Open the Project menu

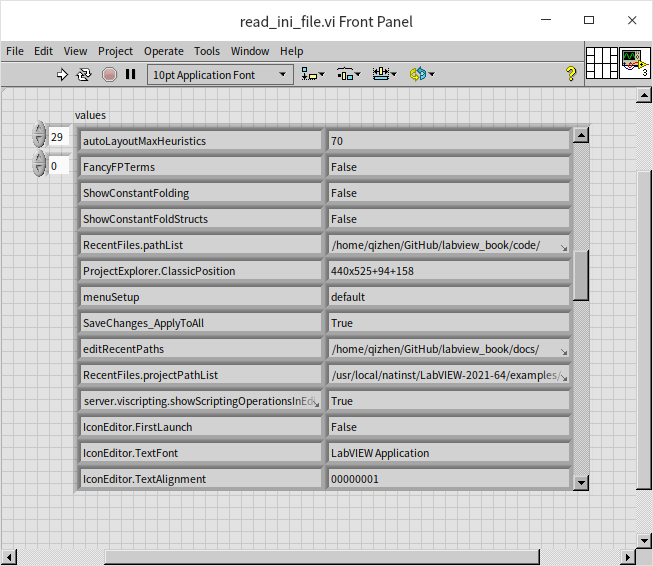click(115, 51)
